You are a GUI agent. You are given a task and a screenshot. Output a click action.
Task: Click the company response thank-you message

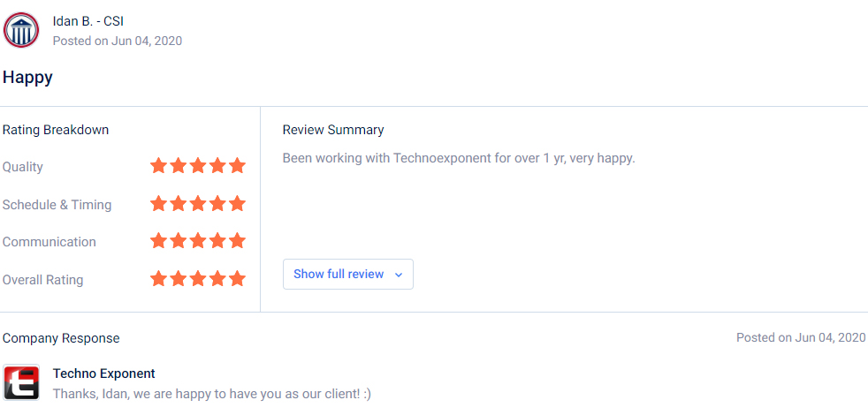click(212, 394)
